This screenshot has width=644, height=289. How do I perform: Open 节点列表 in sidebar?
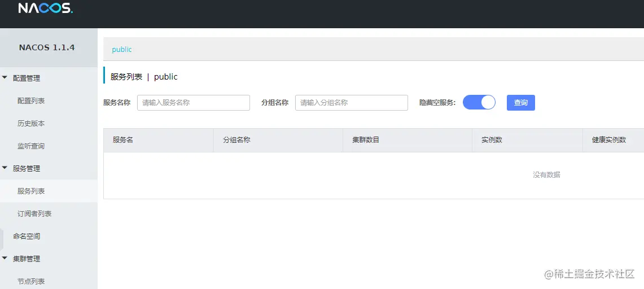[x=31, y=281]
